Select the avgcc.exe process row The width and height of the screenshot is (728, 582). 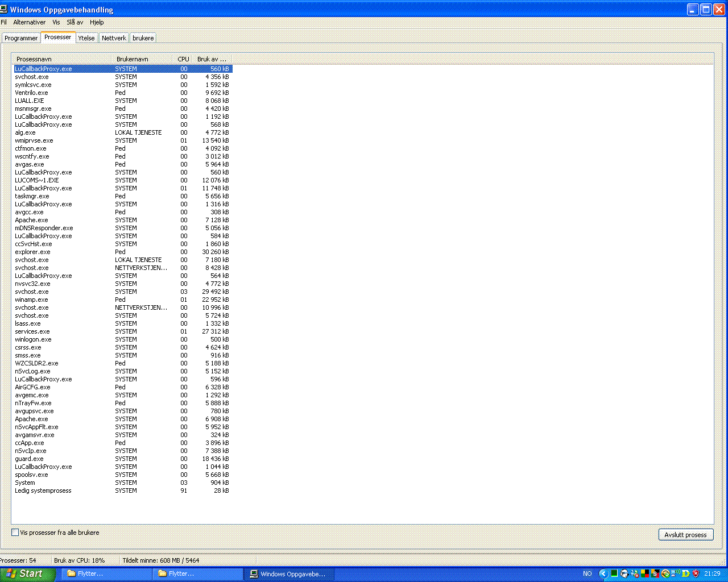123,212
